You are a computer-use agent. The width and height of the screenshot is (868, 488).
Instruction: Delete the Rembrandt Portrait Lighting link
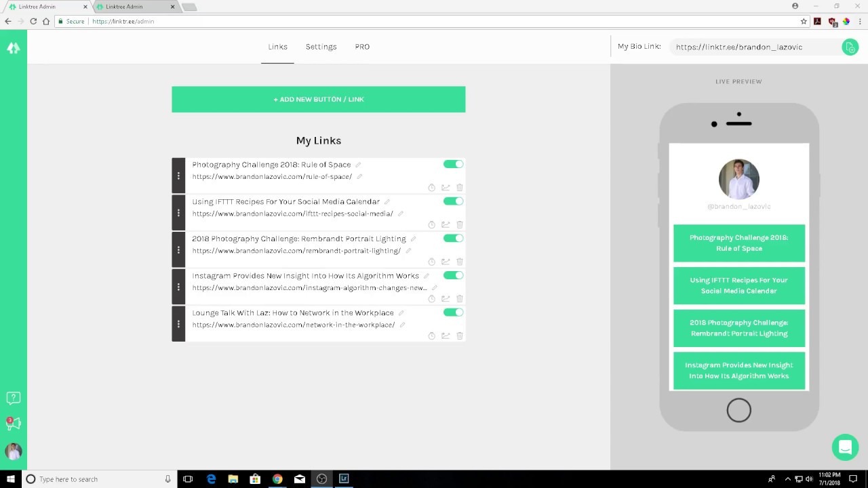click(460, 262)
